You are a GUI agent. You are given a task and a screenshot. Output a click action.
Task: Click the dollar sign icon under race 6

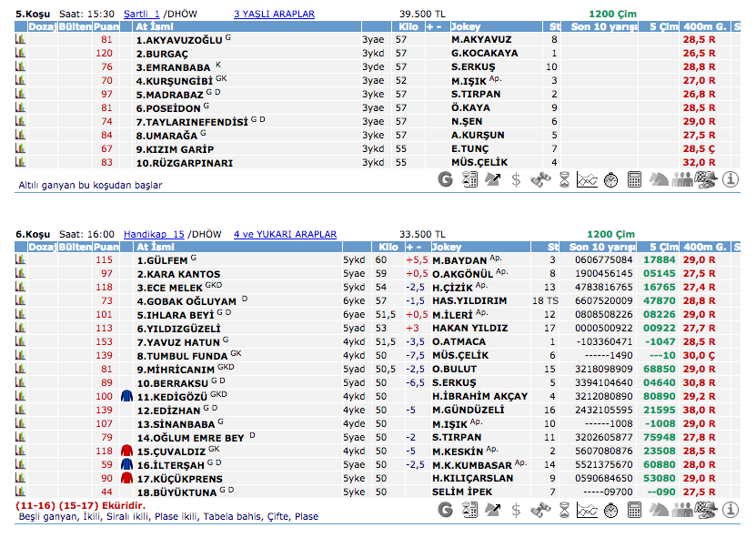516,510
